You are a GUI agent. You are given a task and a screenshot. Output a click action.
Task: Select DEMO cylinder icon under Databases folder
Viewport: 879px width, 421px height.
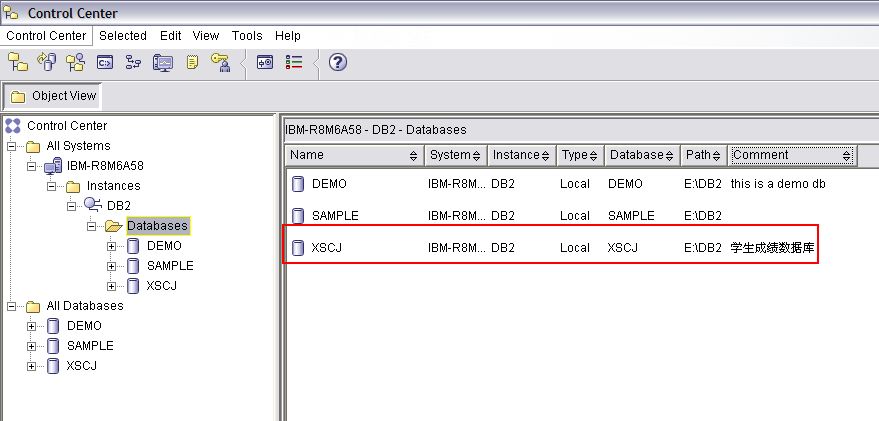133,246
